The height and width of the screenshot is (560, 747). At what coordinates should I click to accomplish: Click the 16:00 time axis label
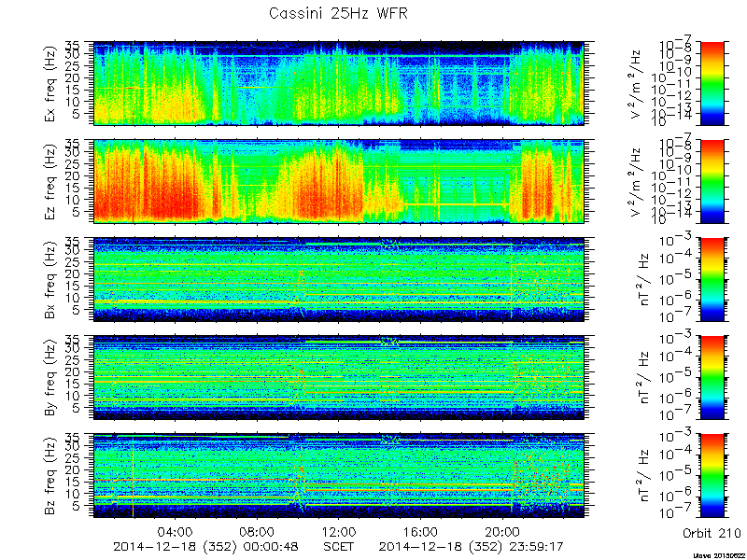pos(421,531)
